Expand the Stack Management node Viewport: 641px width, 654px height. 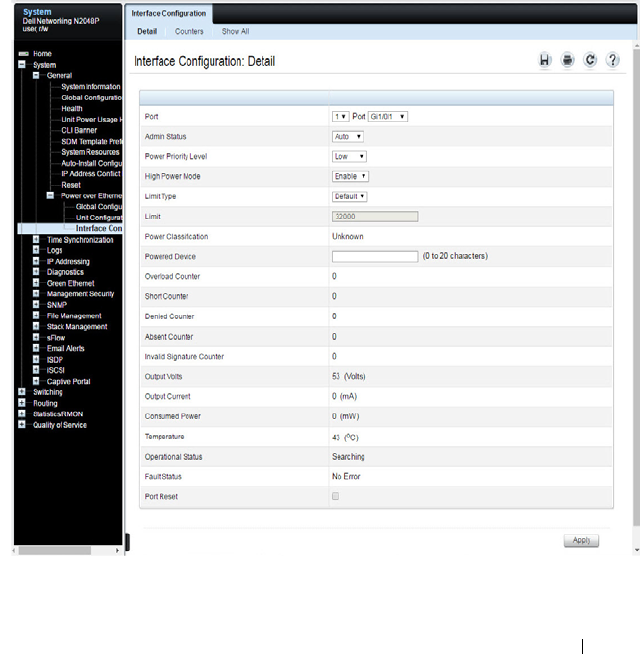click(x=36, y=327)
